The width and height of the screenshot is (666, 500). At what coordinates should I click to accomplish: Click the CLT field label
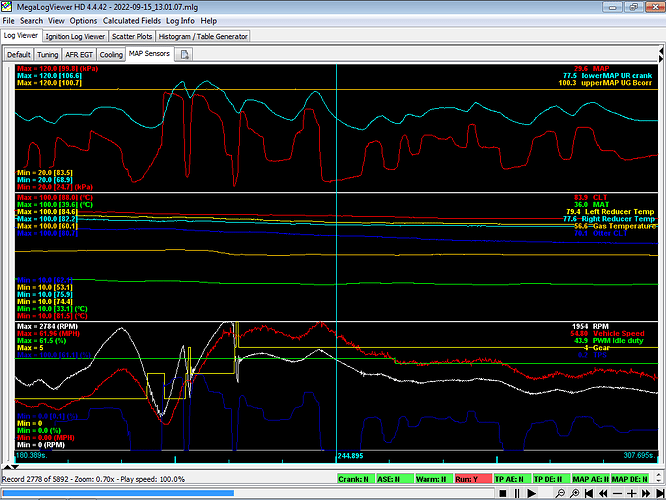tap(600, 198)
